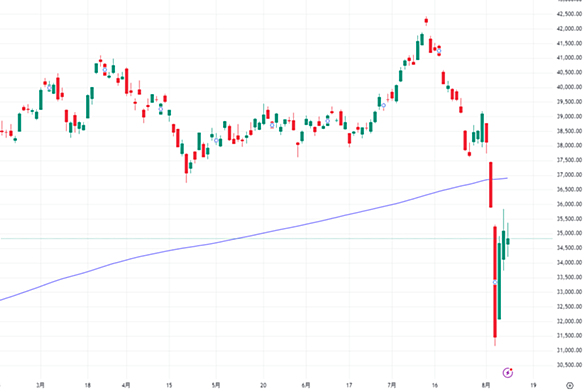
Task: Click the 41,500.00 price axis label
Action: pyautogui.click(x=569, y=43)
